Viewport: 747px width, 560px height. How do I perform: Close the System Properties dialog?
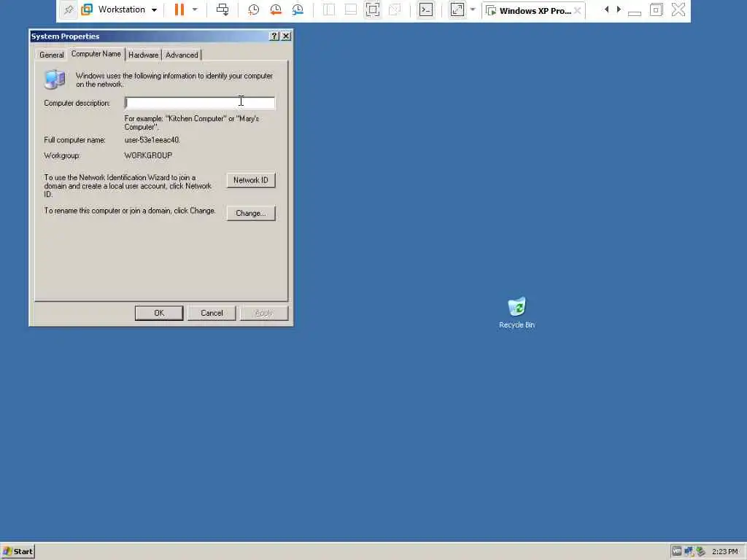[x=286, y=36]
